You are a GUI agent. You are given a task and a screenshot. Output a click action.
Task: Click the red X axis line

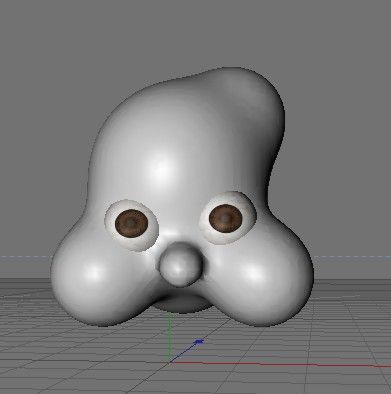[x=280, y=364]
